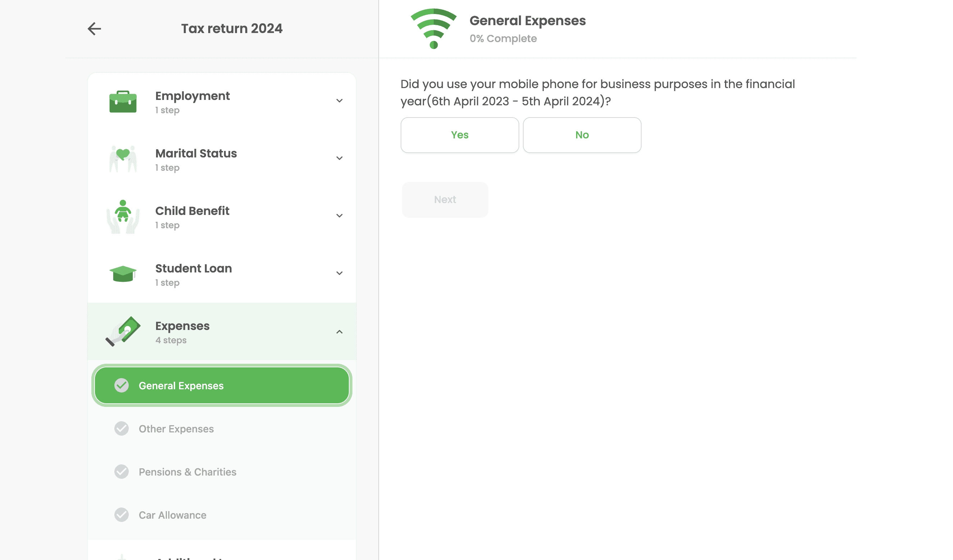Open the Car Allowance step

pyautogui.click(x=173, y=515)
